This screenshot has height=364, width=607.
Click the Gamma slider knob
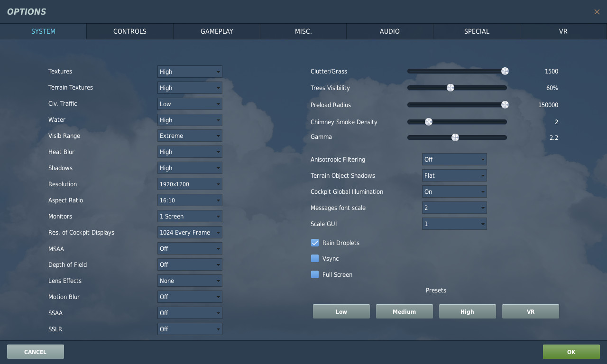(455, 137)
